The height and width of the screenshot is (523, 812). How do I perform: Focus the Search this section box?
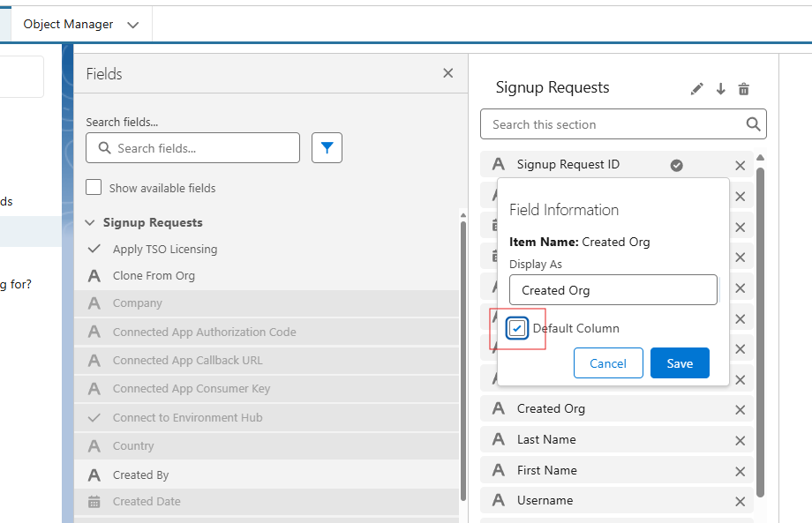pyautogui.click(x=614, y=124)
